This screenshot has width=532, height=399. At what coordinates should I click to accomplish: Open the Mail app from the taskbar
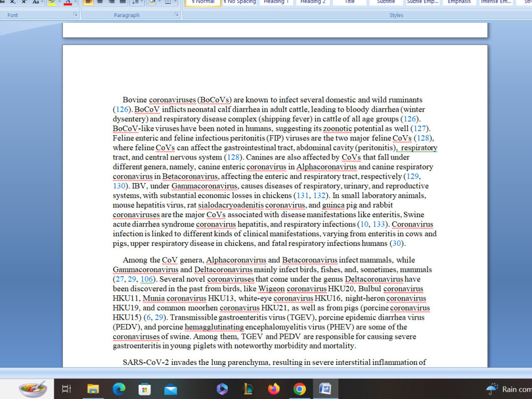(171, 389)
